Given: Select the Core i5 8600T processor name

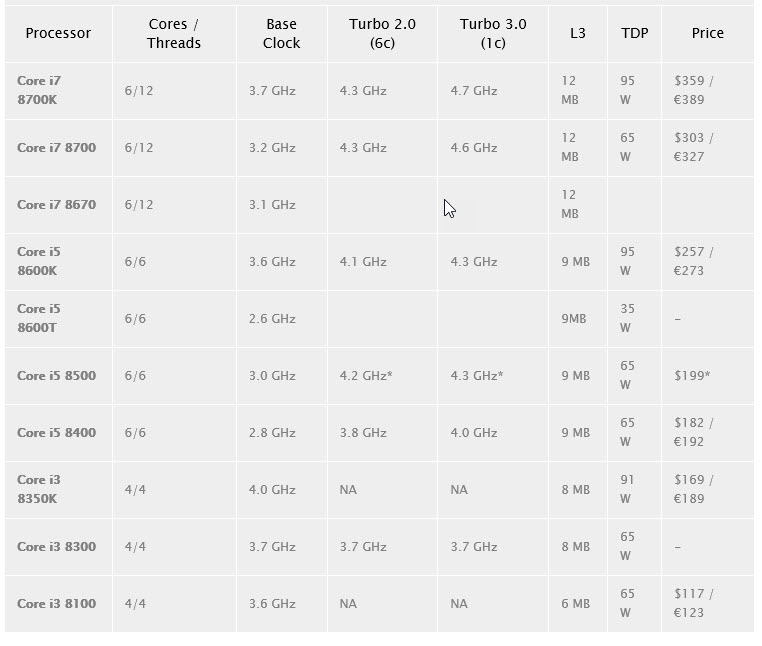Looking at the screenshot, I should (39, 318).
